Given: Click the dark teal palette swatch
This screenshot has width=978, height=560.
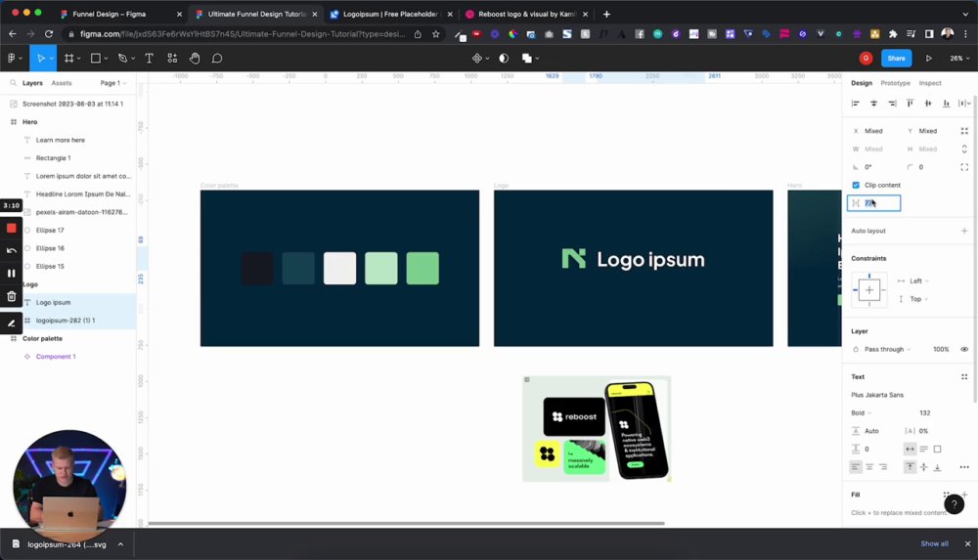Looking at the screenshot, I should point(298,268).
